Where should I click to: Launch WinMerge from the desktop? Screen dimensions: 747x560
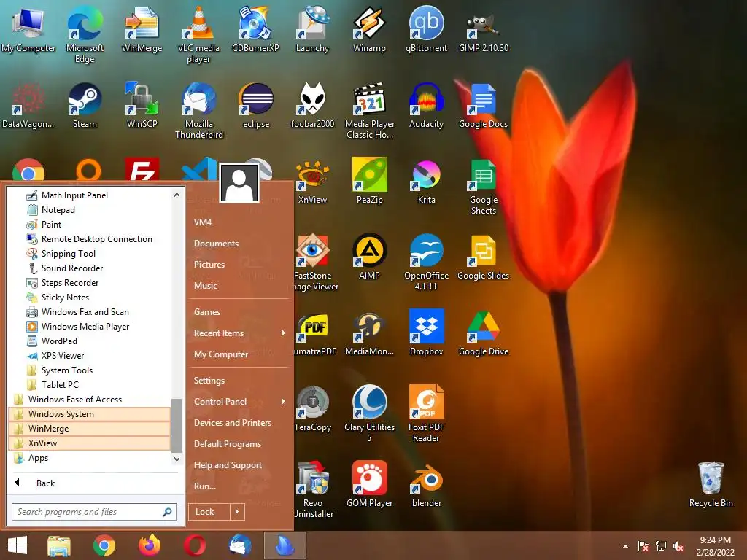point(142,30)
